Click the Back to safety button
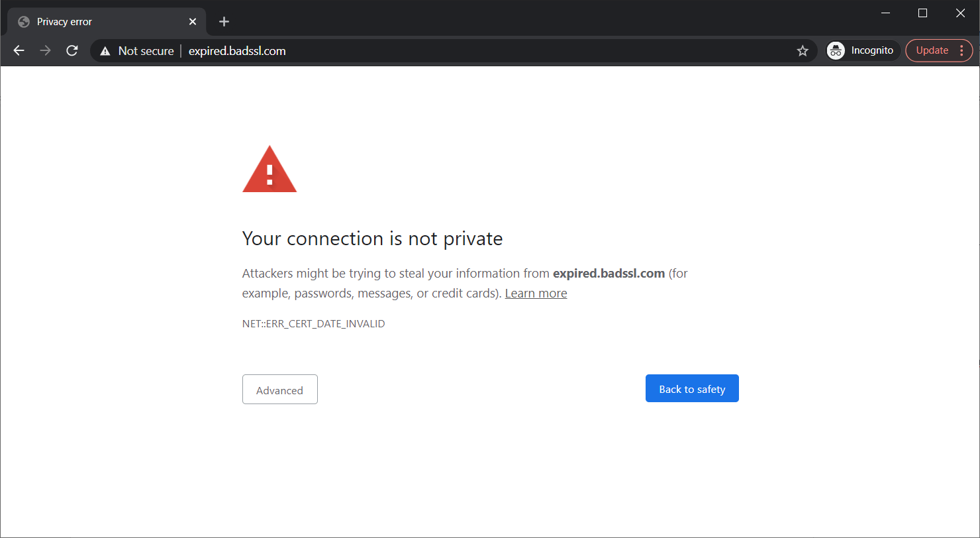The height and width of the screenshot is (538, 980). (692, 388)
